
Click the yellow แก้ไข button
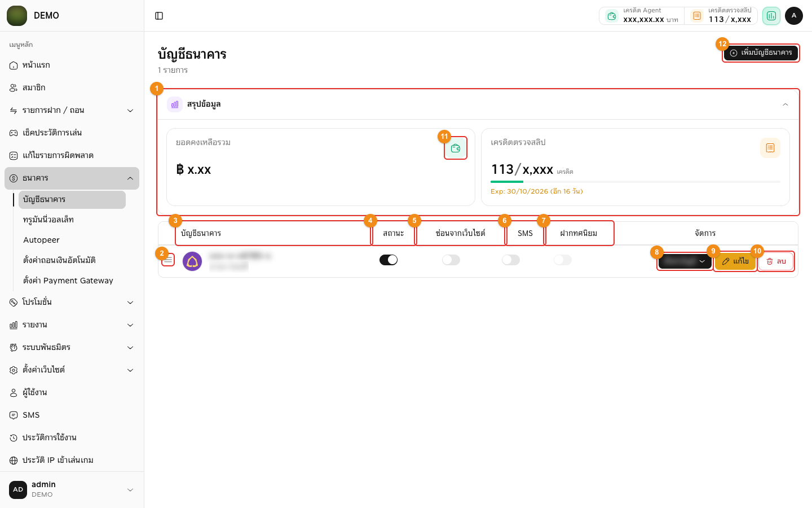click(735, 261)
